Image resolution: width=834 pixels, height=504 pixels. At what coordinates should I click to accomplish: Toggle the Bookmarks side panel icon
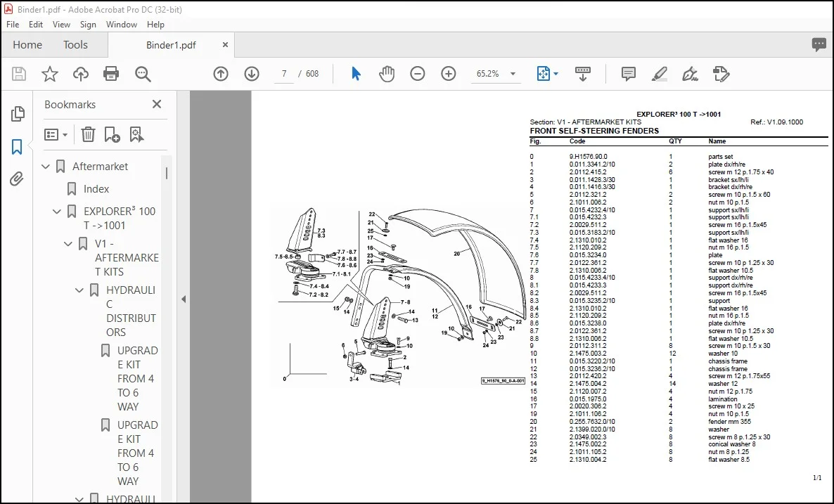click(x=17, y=147)
